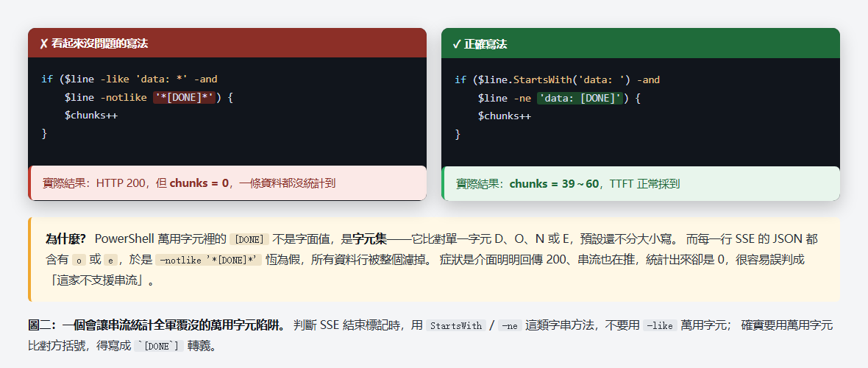The height and width of the screenshot is (368, 868).
Task: Click the escaped code '`[DONE`]' in the caption
Action: 159,347
